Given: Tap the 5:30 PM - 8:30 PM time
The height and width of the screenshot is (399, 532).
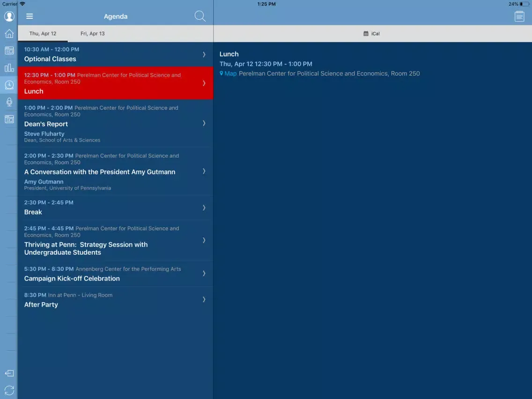Looking at the screenshot, I should 49,269.
